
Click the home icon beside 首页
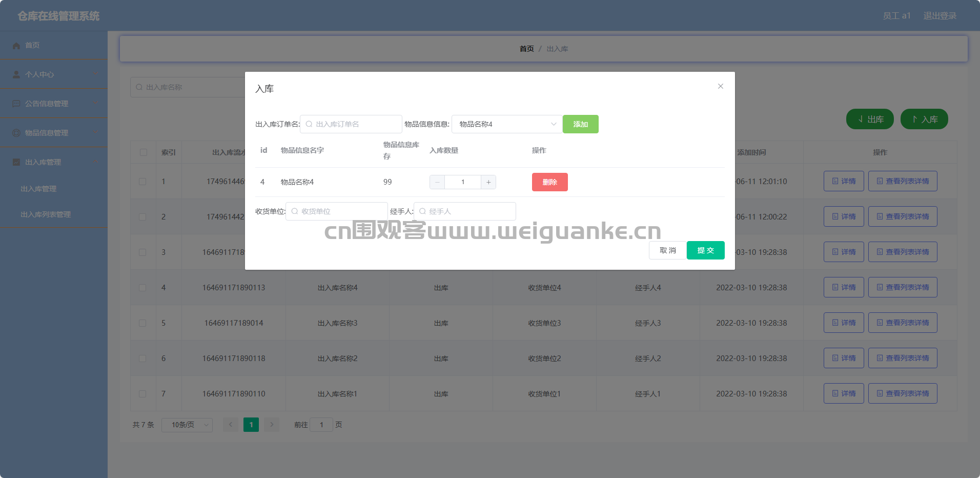point(16,46)
